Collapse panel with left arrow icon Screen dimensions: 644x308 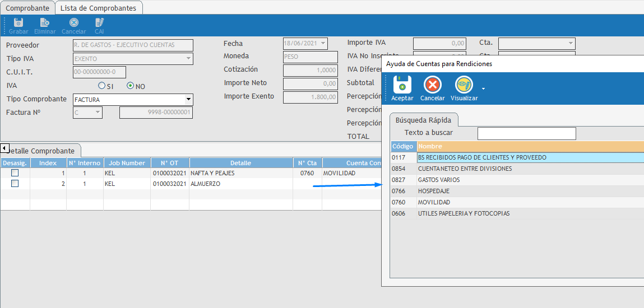4,148
